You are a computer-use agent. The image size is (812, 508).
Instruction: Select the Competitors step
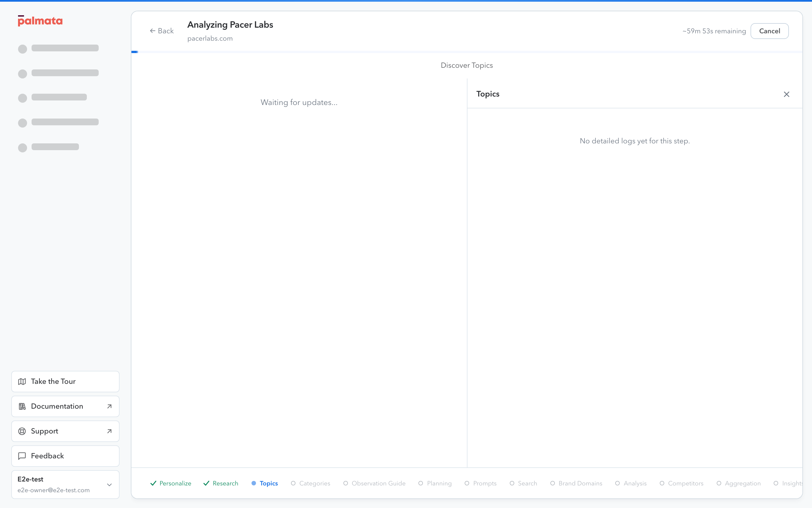[682, 483]
